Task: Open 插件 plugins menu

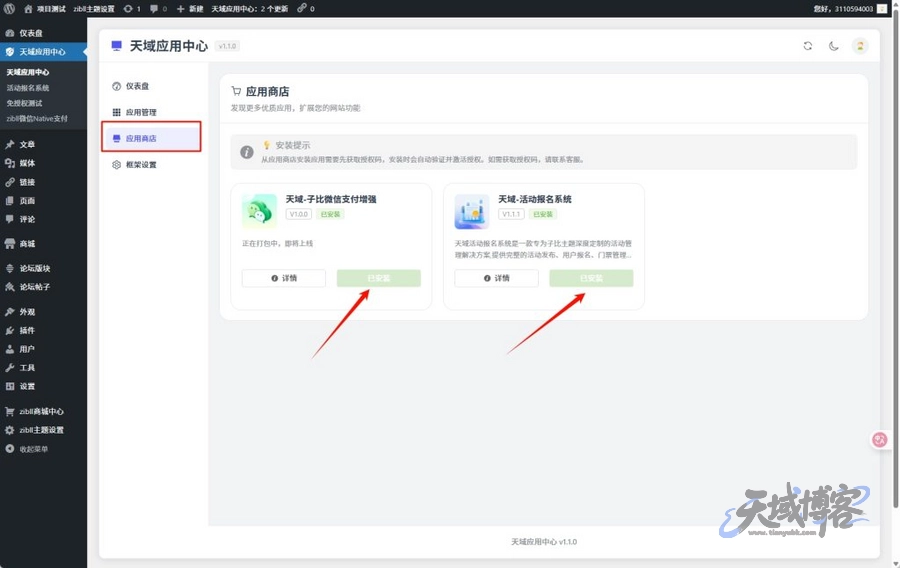Action: tap(43, 330)
